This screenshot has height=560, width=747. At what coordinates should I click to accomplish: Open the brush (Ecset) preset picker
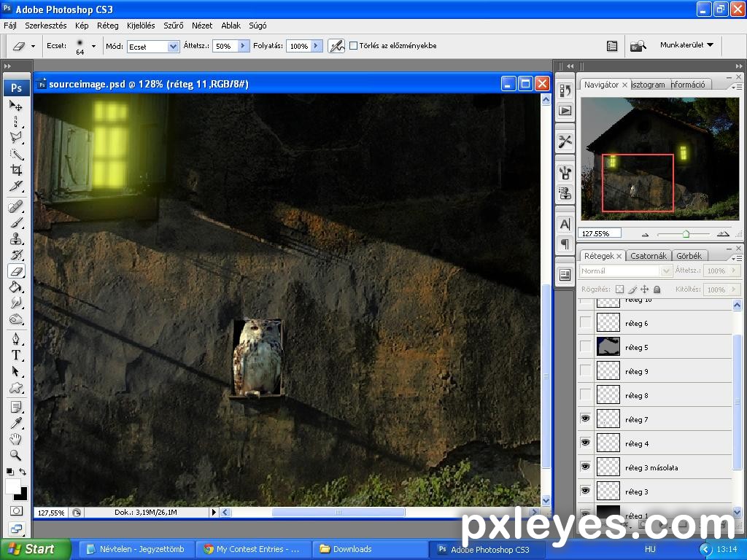pos(93,46)
